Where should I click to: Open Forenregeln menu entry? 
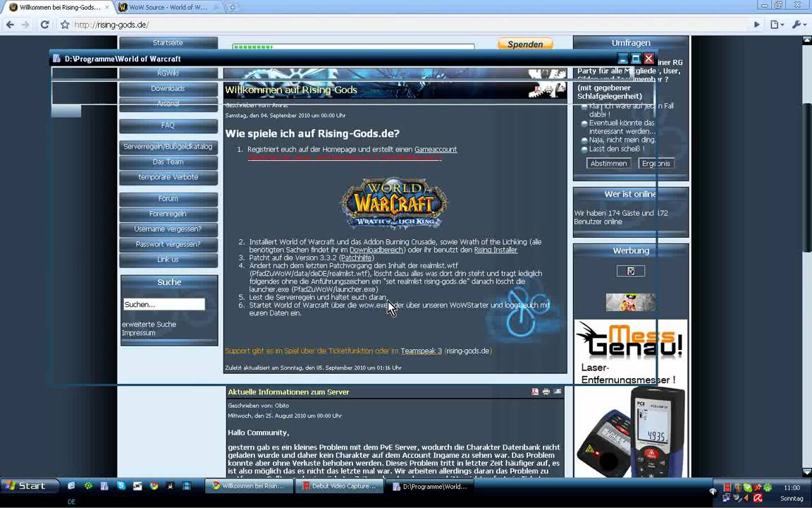(x=168, y=214)
